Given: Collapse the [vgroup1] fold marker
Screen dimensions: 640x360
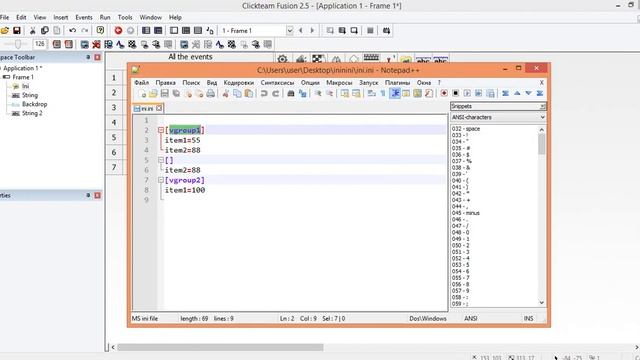Looking at the screenshot, I should [x=161, y=130].
